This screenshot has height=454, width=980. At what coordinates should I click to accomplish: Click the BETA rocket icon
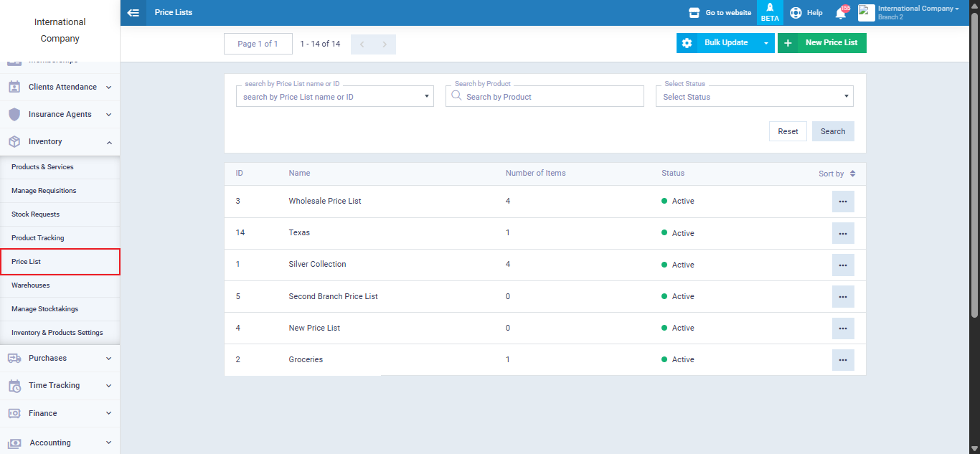(x=770, y=13)
